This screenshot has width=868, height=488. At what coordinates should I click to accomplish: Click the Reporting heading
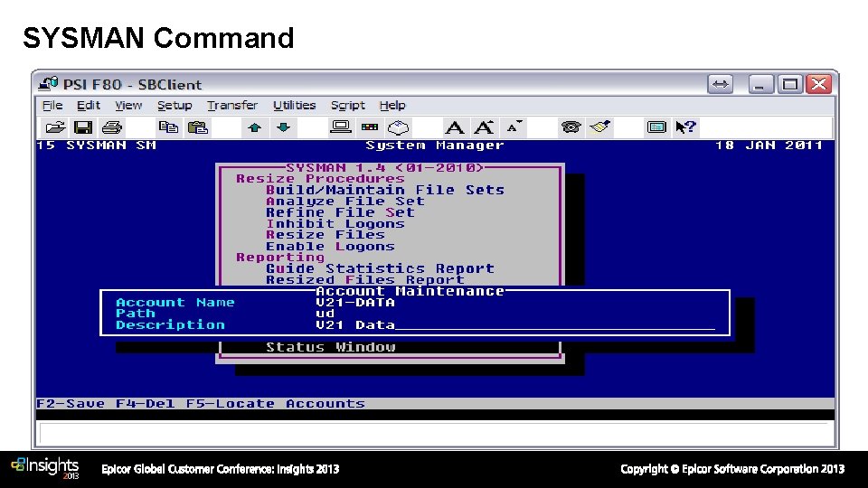[280, 258]
